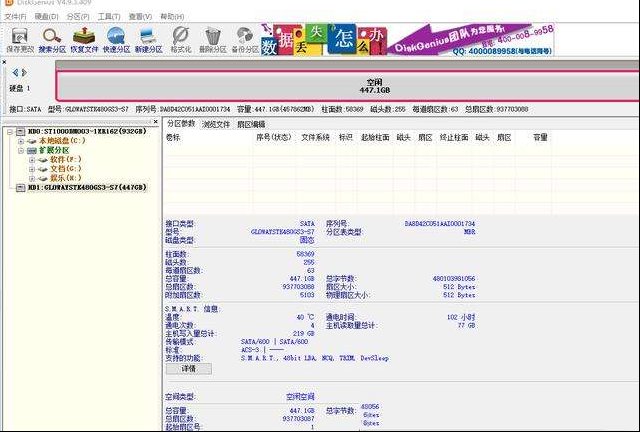
Task: Collapse the HD0:ST1000DM003 disk node
Action: tap(10, 132)
